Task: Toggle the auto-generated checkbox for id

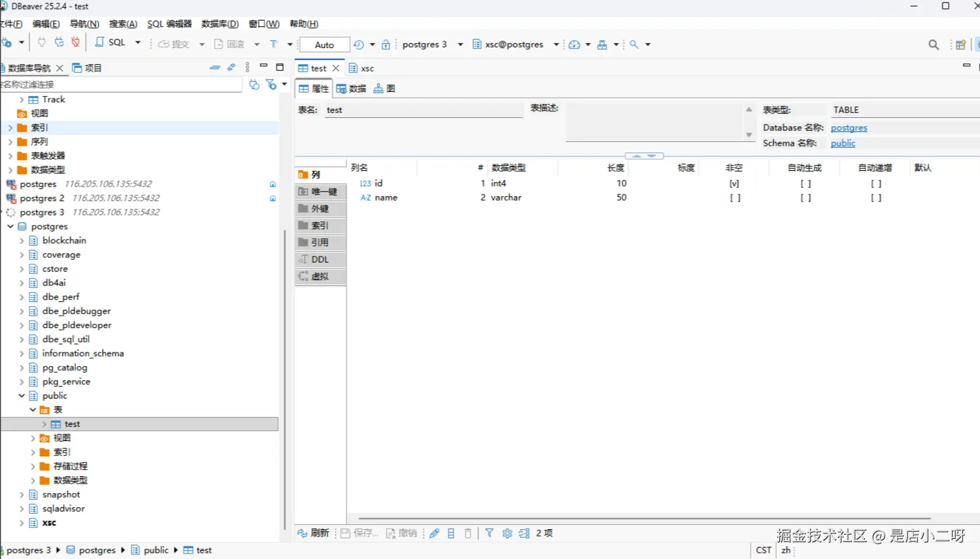Action: (806, 183)
